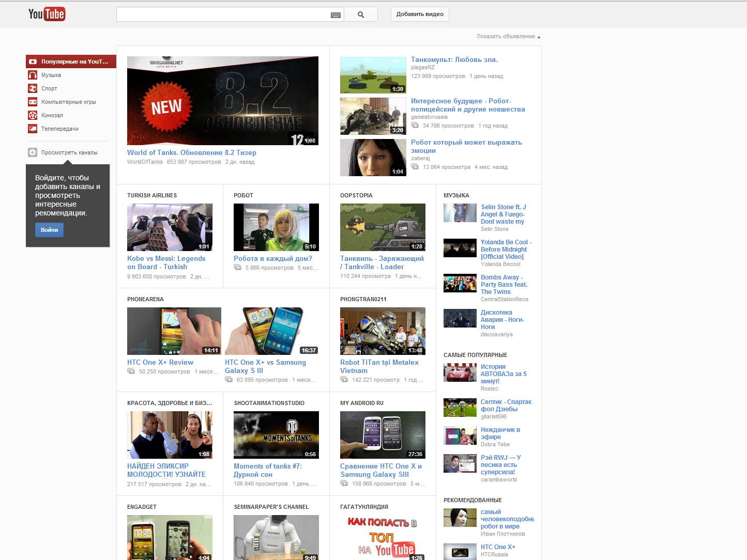
Task: Open the on-screen keyboard icon in search box
Action: [336, 15]
